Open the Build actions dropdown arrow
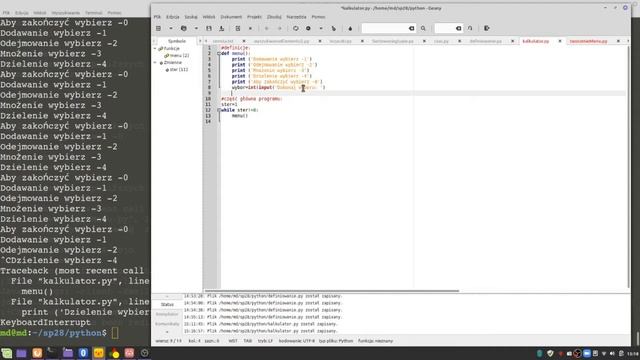 point(321,29)
